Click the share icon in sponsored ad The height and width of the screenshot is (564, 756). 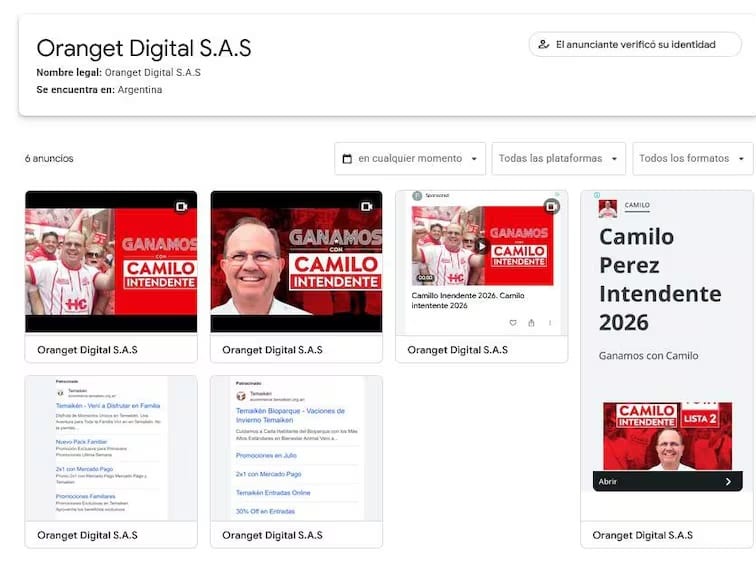[531, 323]
